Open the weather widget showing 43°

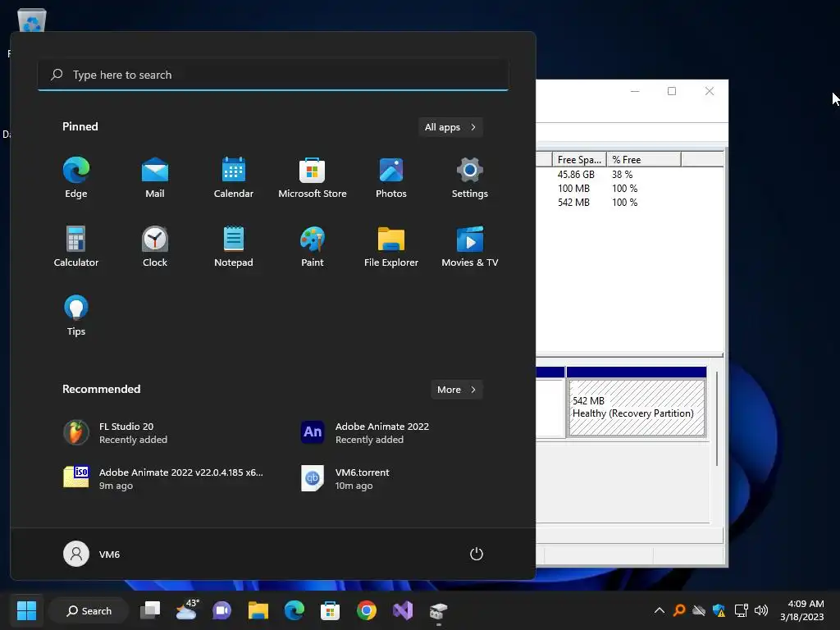(x=187, y=610)
